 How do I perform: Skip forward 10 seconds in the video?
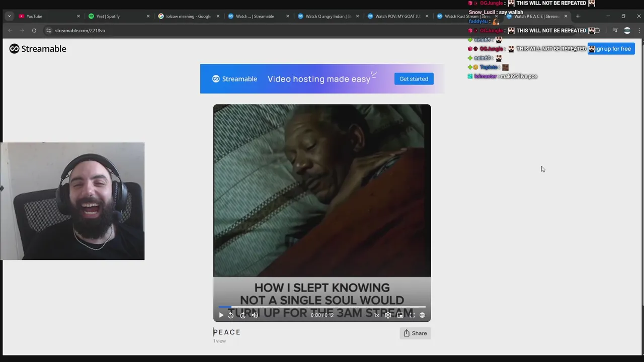tap(243, 315)
